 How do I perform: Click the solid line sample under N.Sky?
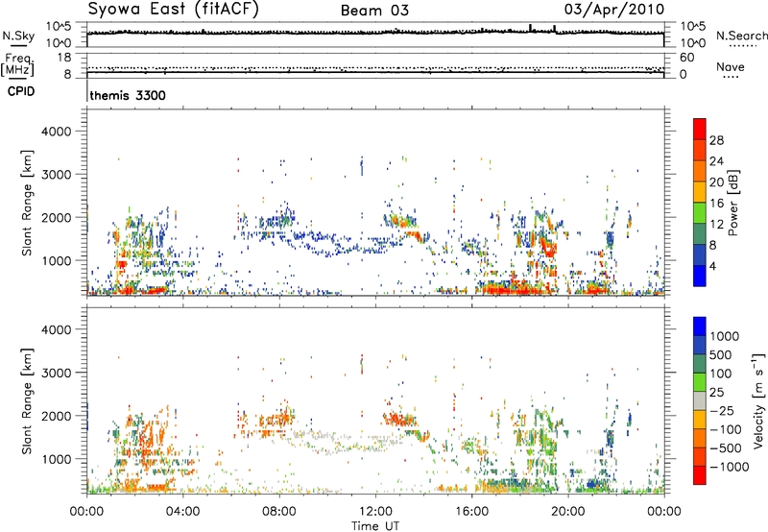18,45
